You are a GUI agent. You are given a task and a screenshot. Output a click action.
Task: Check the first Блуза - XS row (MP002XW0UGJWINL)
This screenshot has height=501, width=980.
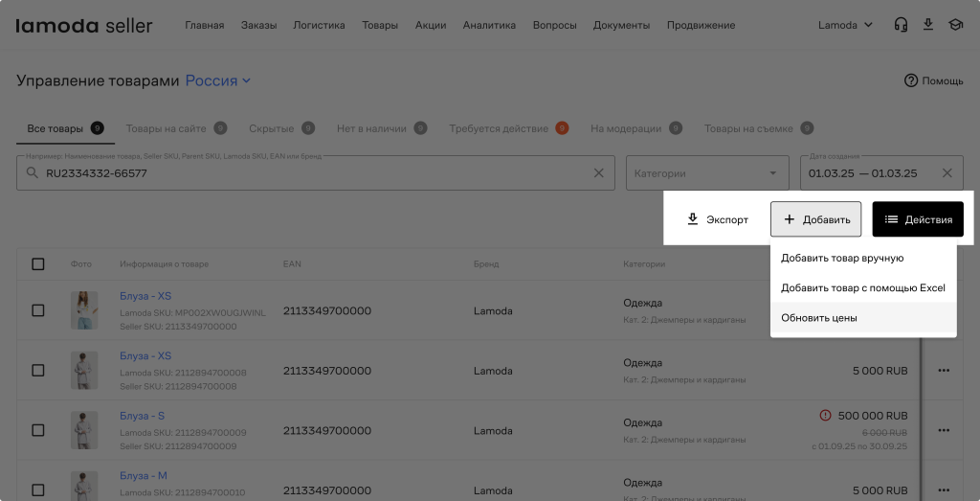coord(38,310)
